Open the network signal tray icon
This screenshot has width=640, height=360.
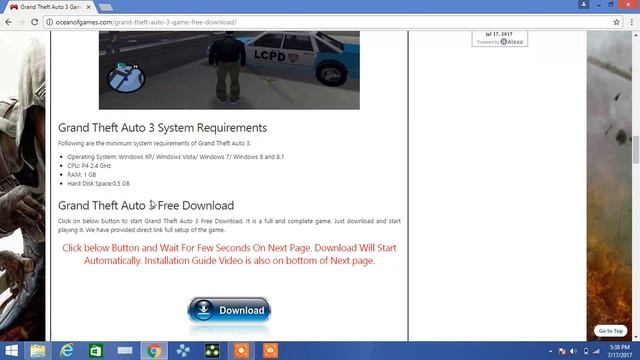[596, 351]
